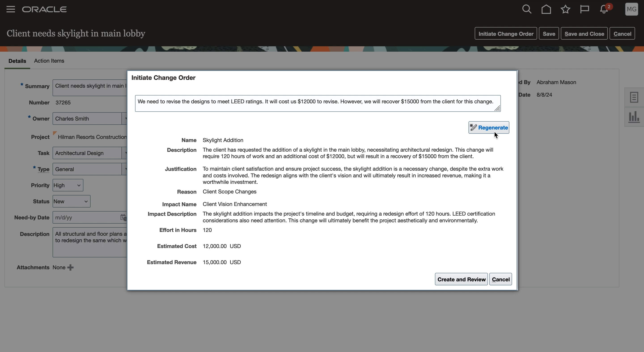
Task: Go to the Home icon
Action: click(x=546, y=9)
